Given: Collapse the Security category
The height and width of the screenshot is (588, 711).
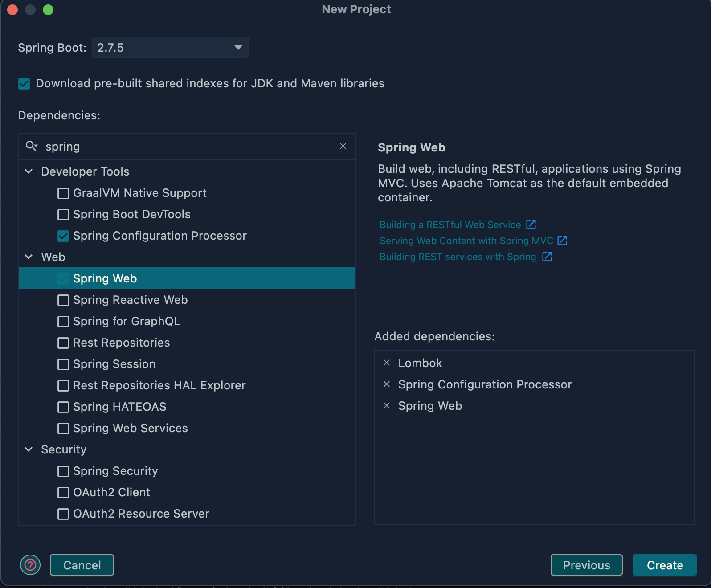Looking at the screenshot, I should point(29,449).
